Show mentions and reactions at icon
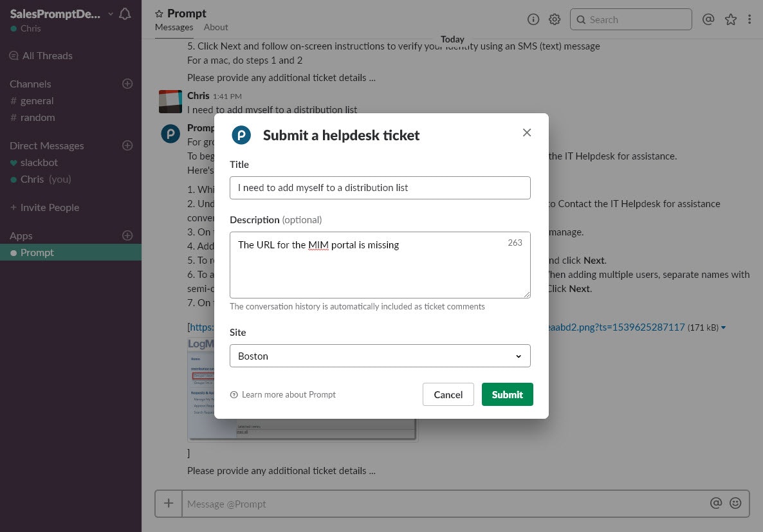The width and height of the screenshot is (763, 532). 708,19
